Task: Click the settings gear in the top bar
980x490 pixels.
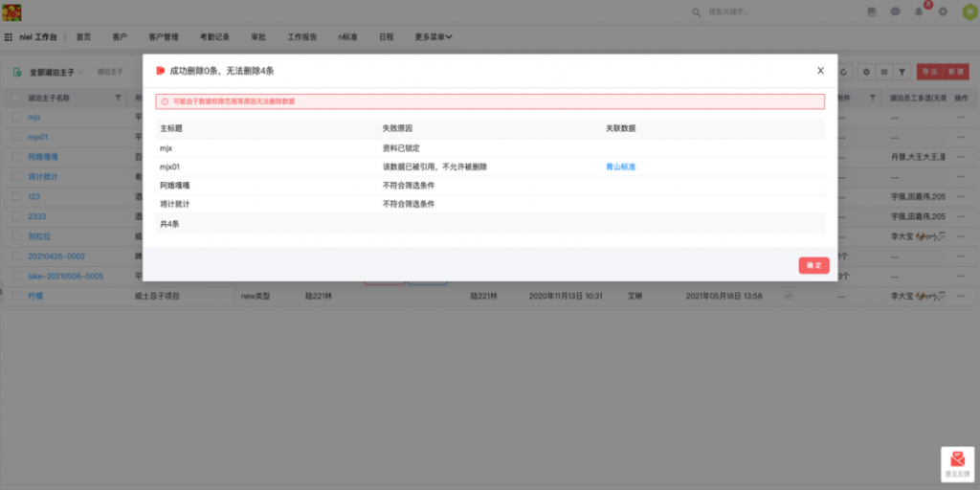Action: tap(943, 11)
